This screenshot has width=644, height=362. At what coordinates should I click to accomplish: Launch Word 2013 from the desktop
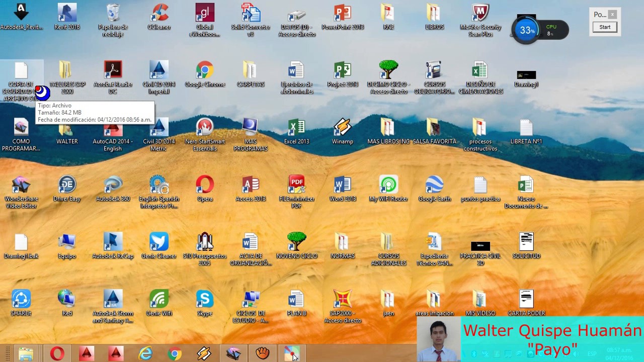pos(343,189)
